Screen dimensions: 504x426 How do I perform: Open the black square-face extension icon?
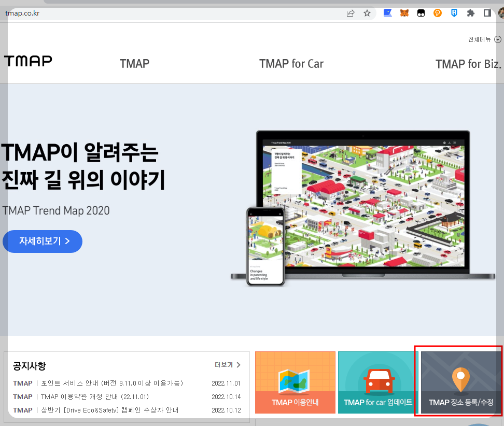(x=421, y=13)
